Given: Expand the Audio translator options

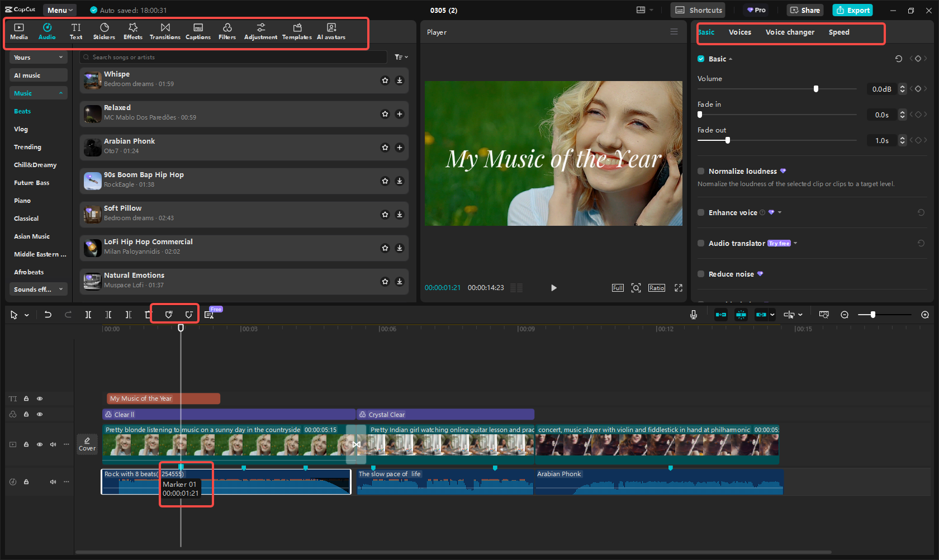Looking at the screenshot, I should pos(795,243).
